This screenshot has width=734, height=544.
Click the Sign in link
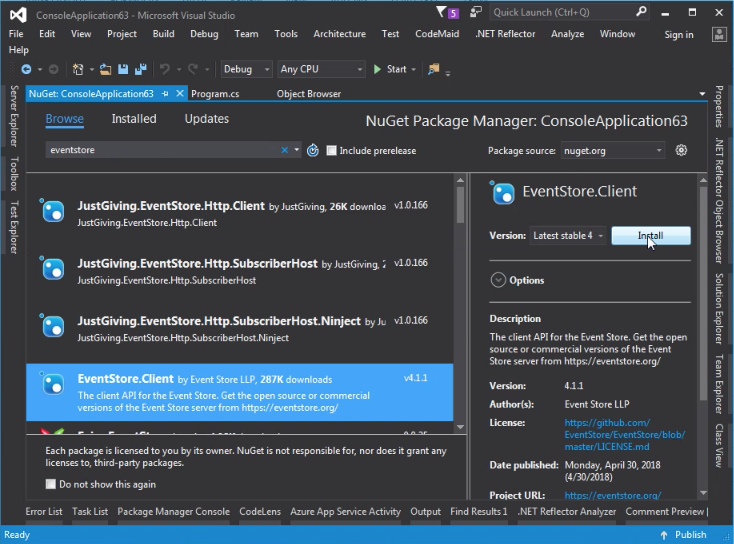(679, 34)
